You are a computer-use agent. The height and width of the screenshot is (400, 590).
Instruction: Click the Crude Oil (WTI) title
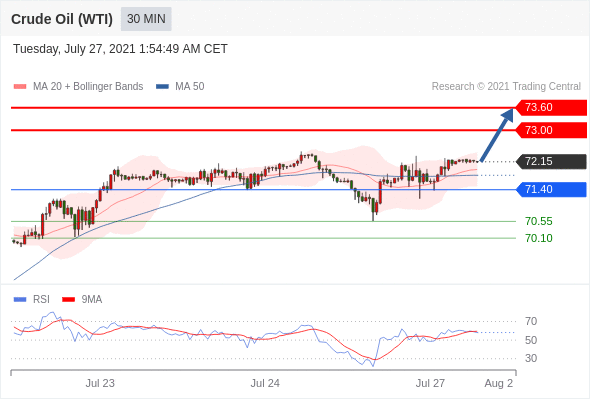(x=62, y=19)
